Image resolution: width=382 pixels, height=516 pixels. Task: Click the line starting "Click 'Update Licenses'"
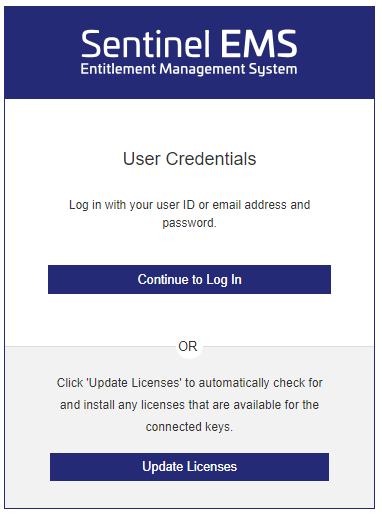pyautogui.click(x=189, y=383)
